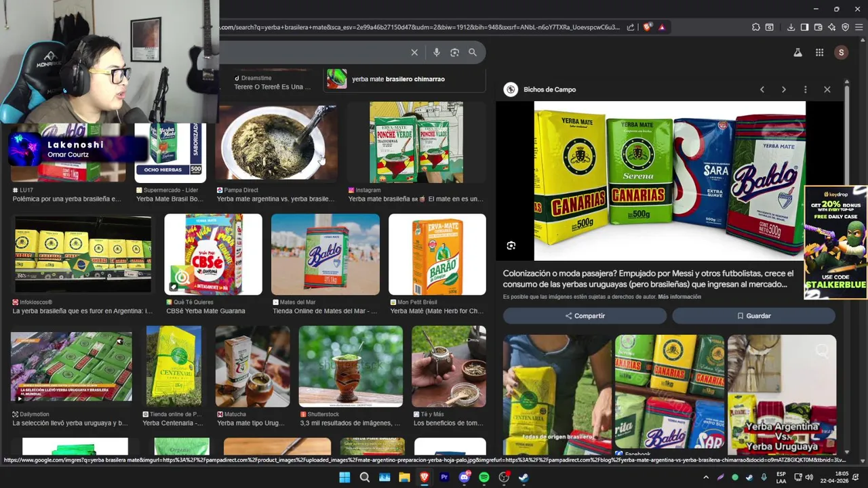This screenshot has width=868, height=488.
Task: Open the Google account avatar S
Action: point(841,52)
